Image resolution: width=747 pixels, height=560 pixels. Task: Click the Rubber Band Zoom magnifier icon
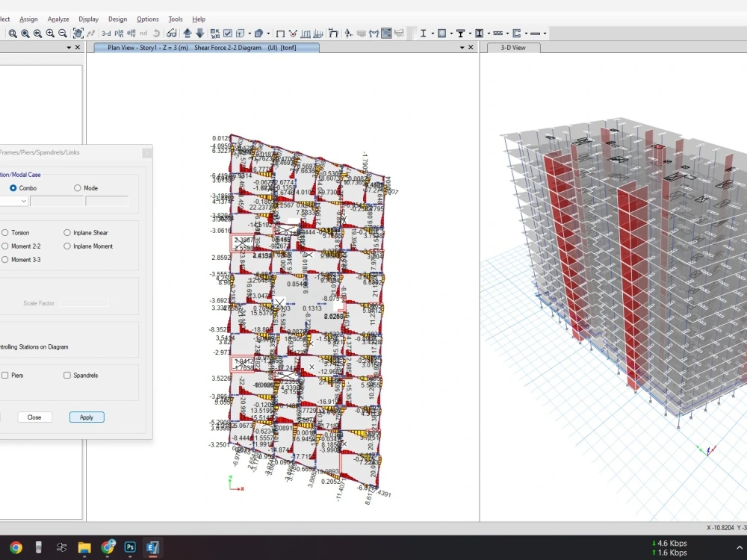13,33
